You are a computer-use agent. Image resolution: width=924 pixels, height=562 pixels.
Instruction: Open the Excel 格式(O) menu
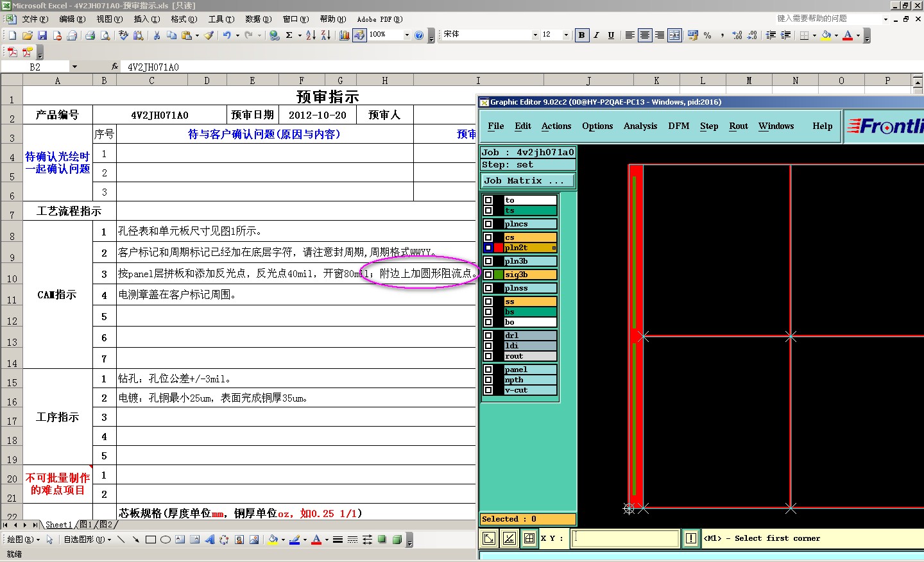[184, 19]
